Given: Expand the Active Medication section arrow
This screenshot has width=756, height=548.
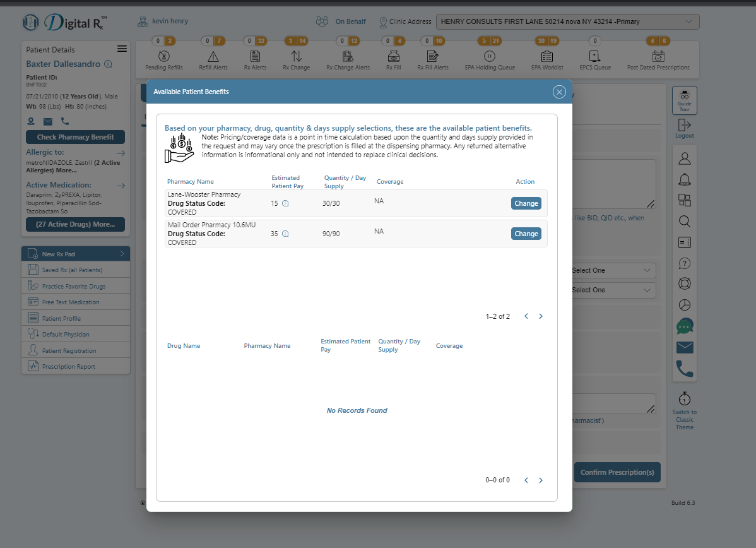Looking at the screenshot, I should 121,184.
